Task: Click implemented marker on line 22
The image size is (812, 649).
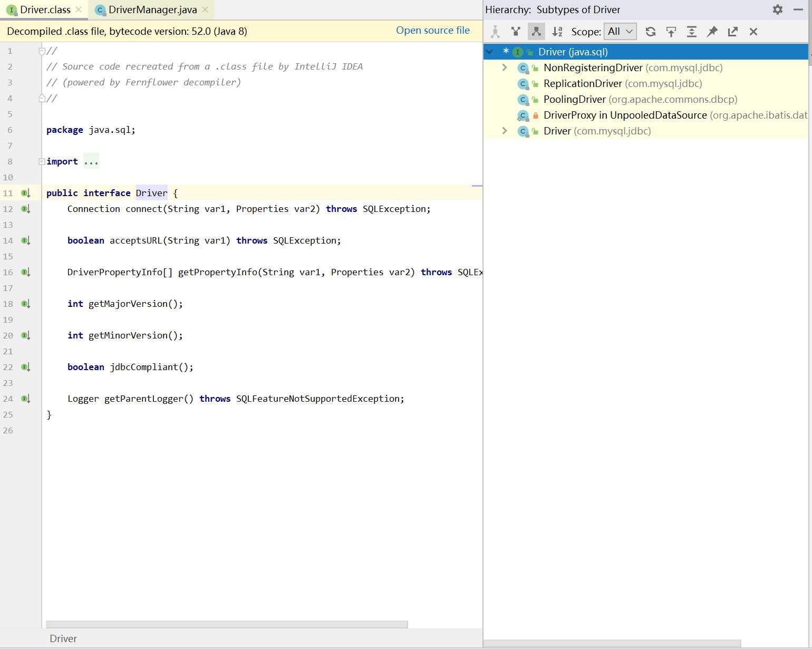Action: [25, 367]
